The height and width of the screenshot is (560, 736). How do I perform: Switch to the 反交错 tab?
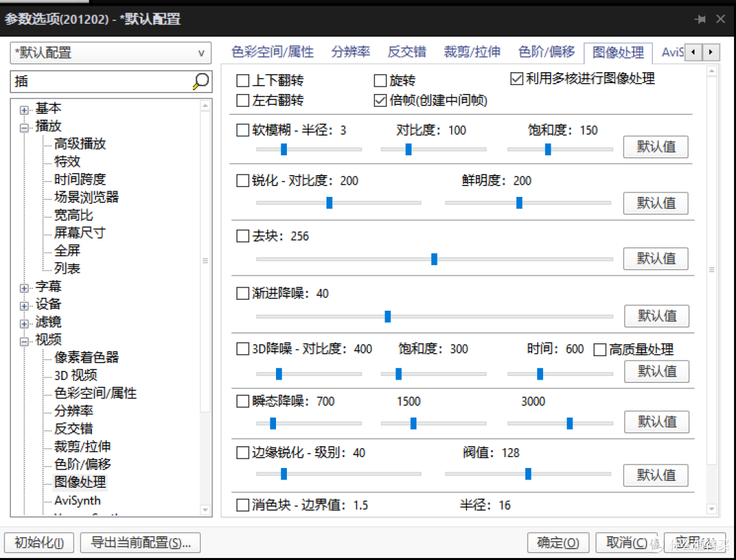click(x=406, y=52)
